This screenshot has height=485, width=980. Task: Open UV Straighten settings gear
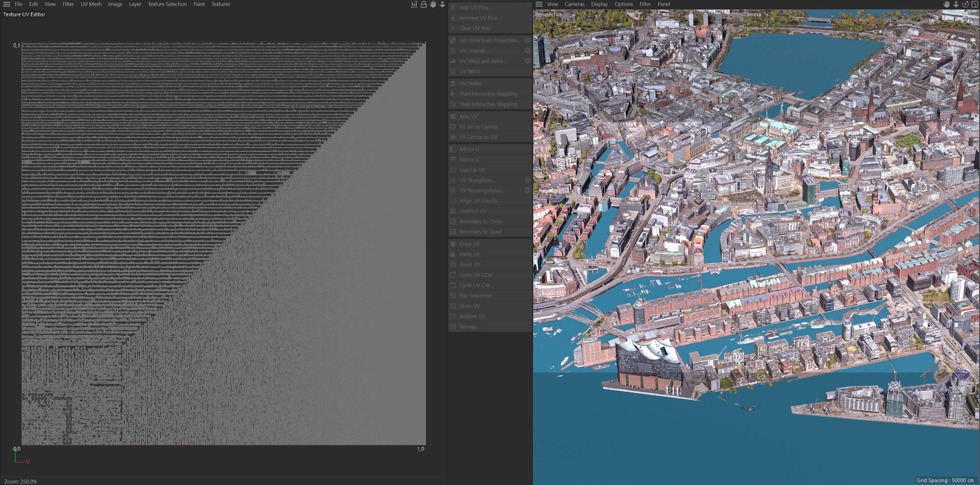[528, 180]
